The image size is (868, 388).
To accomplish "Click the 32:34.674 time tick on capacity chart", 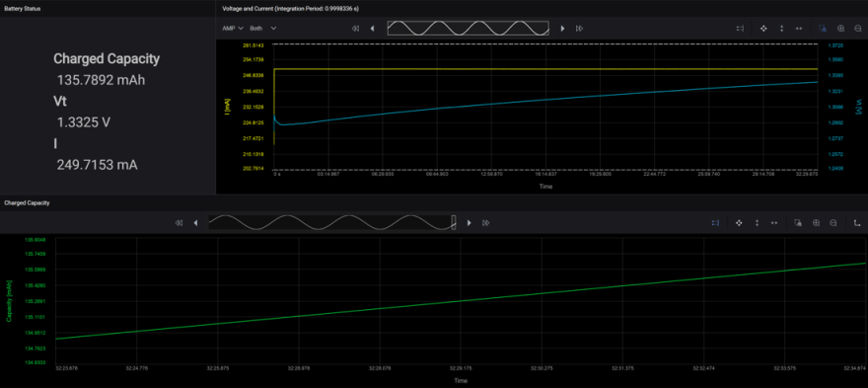I will 855,368.
